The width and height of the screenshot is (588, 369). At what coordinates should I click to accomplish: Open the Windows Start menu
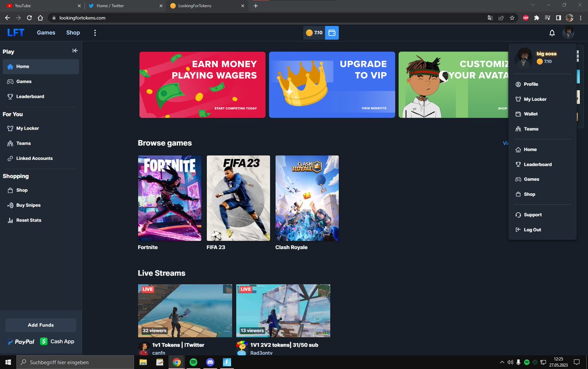8,363
